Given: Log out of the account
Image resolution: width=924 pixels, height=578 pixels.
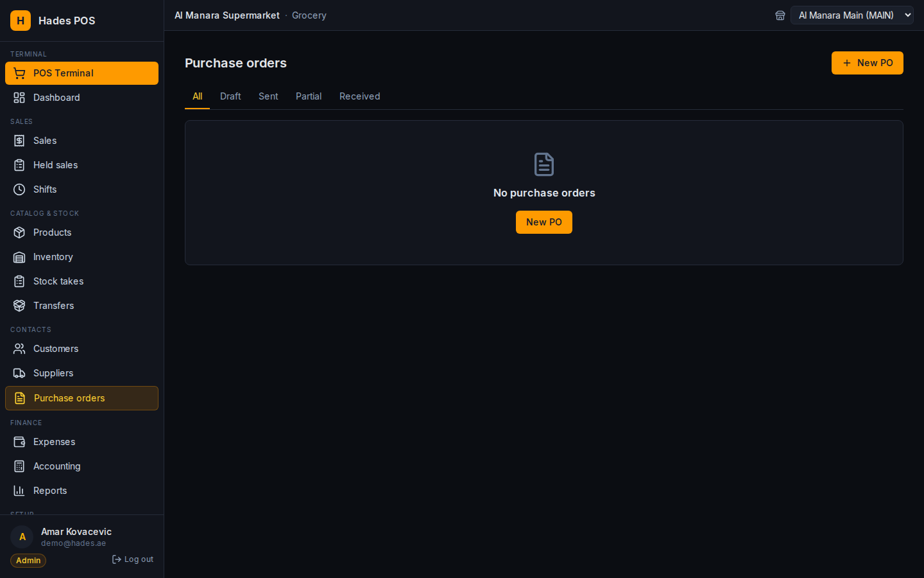Looking at the screenshot, I should (133, 559).
